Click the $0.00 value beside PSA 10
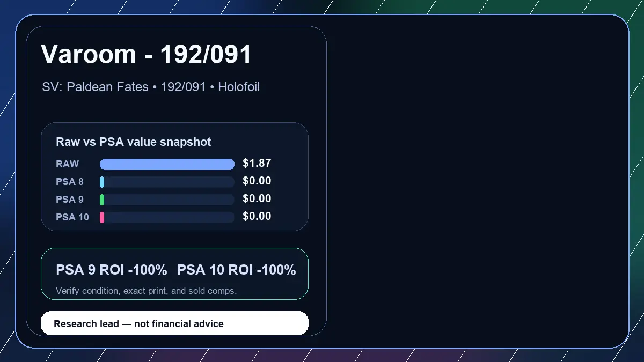The height and width of the screenshot is (362, 644). pos(257,216)
